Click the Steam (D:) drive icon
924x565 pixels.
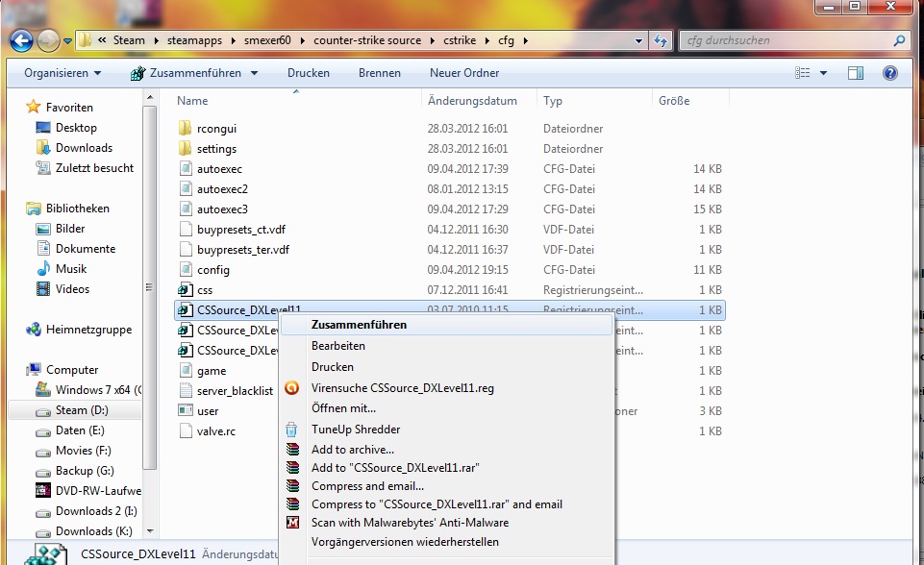(x=43, y=410)
